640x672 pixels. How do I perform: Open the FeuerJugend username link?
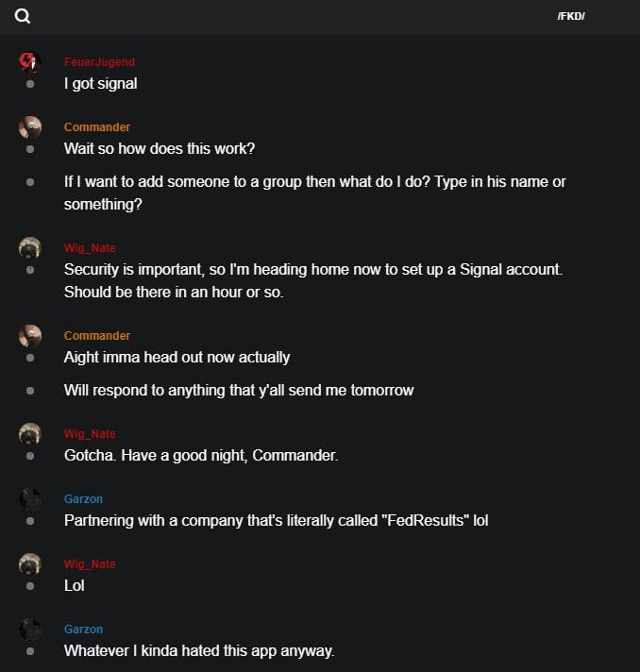click(99, 62)
